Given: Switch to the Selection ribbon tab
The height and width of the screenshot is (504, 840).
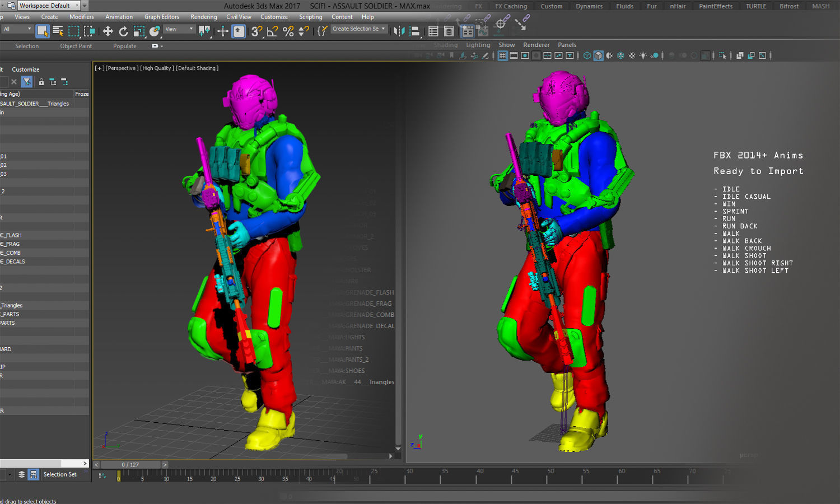Looking at the screenshot, I should [x=27, y=46].
